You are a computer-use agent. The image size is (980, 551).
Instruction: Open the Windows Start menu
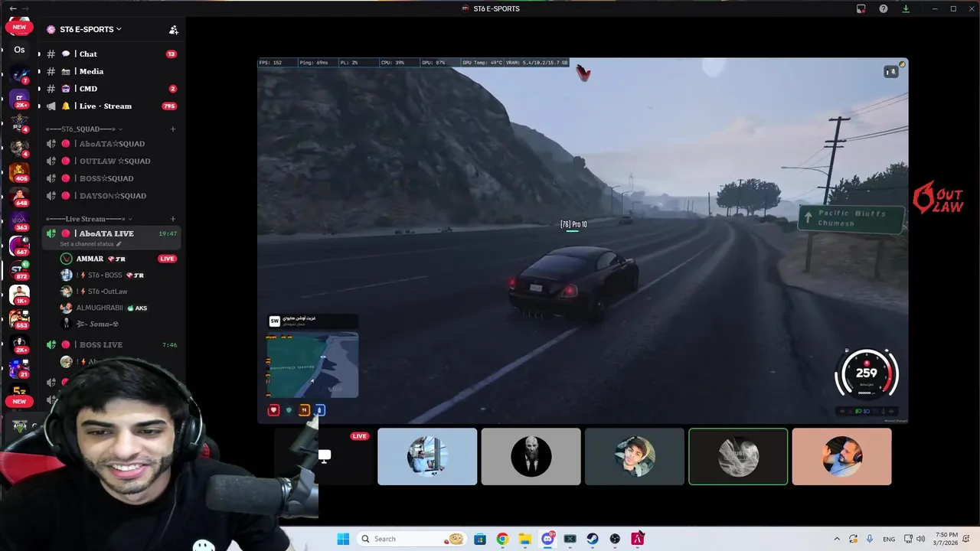[343, 539]
